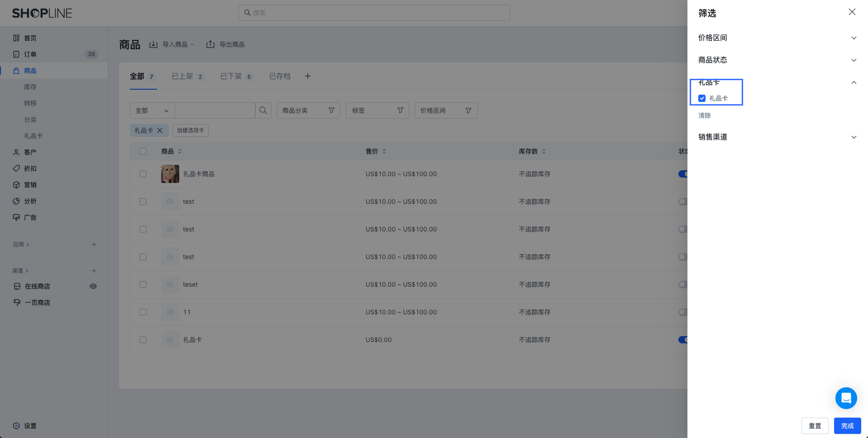
Task: Remove the 礼品卡 filter chip
Action: (160, 130)
